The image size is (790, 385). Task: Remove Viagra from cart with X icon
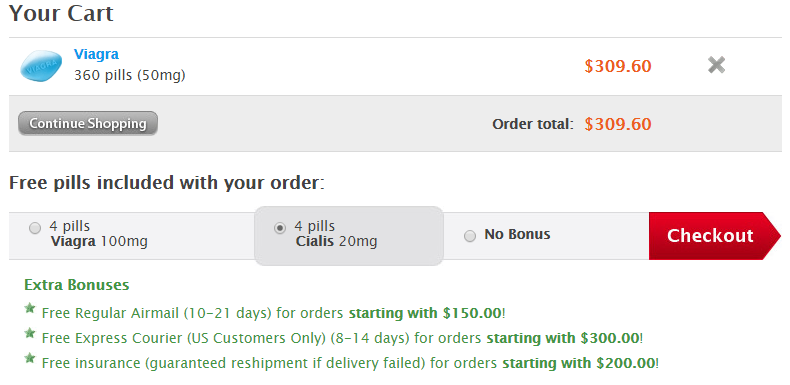[x=716, y=65]
